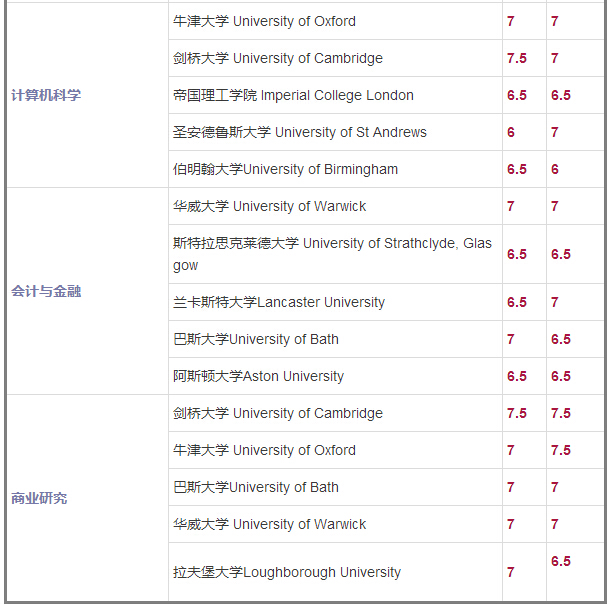Click the 6.5 score in 会计与金融 Bath row
The width and height of the screenshot is (612, 606).
click(561, 339)
